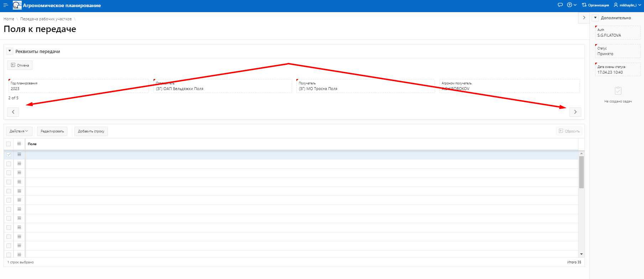Image resolution: width=644 pixels, height=279 pixels.
Task: Open the Организация menu
Action: point(596,5)
